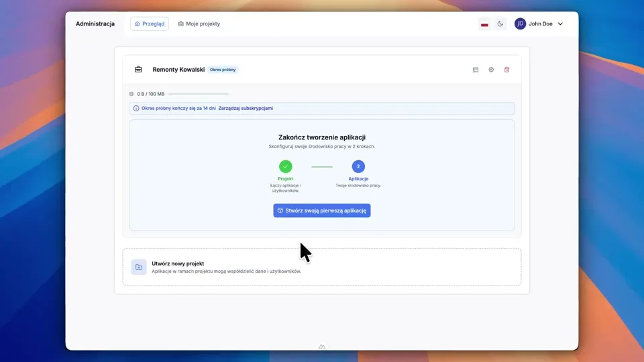This screenshot has height=362, width=644.
Task: Click the logo icon at window bottom
Action: tap(322, 347)
